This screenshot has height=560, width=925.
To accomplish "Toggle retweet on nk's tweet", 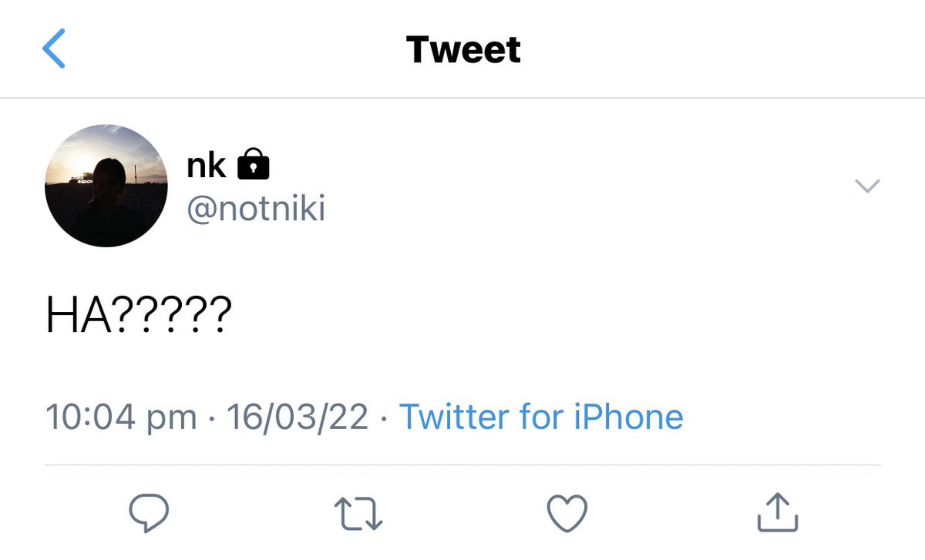I will 358,513.
